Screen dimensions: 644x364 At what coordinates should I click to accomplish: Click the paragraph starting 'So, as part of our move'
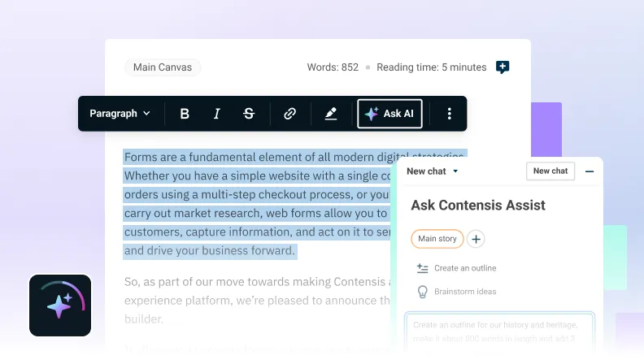[257, 301]
